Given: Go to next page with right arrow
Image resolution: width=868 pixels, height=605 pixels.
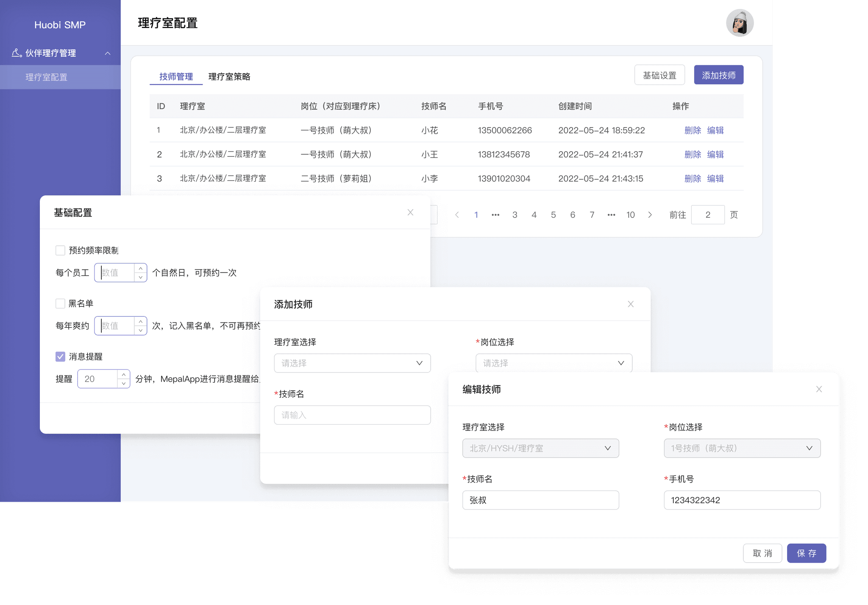Looking at the screenshot, I should click(650, 215).
